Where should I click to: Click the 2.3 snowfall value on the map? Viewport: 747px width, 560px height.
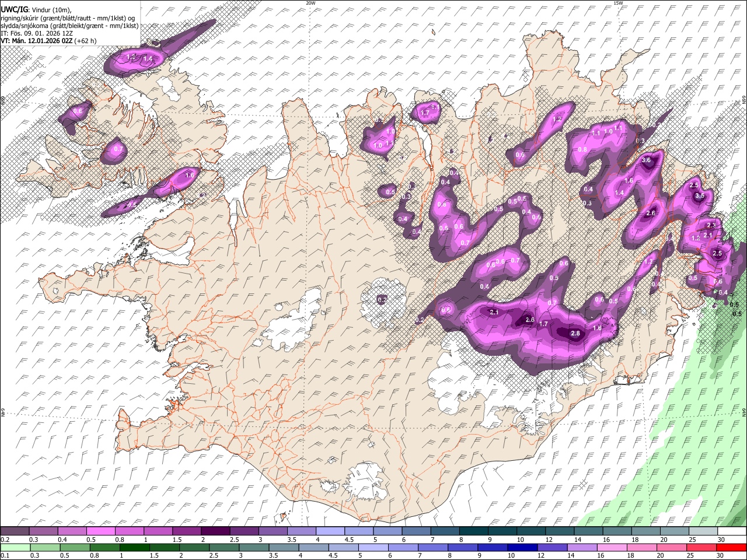click(711, 225)
